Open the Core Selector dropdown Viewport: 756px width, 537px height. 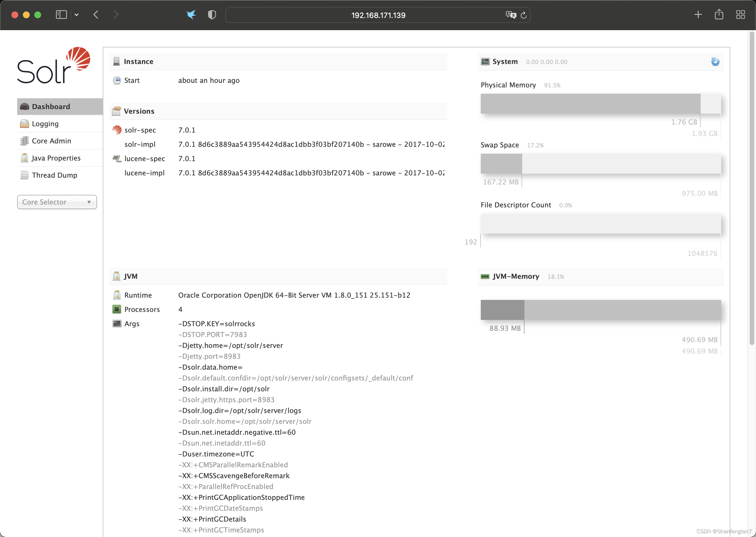coord(57,202)
